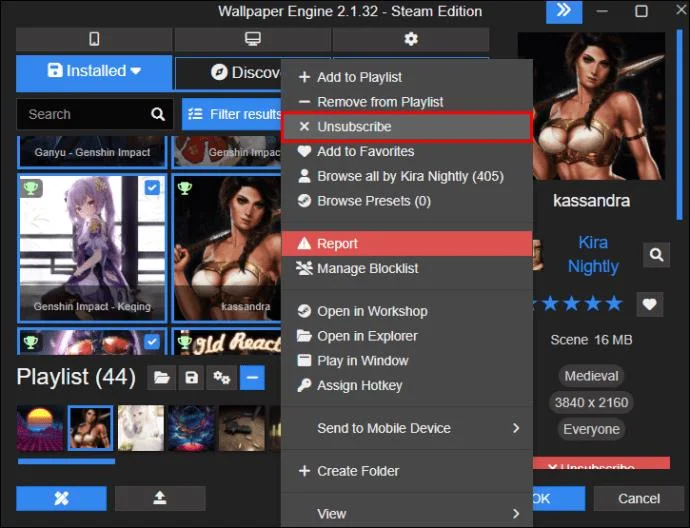
Task: Select the pistol playlist thumbnail
Action: point(242,428)
